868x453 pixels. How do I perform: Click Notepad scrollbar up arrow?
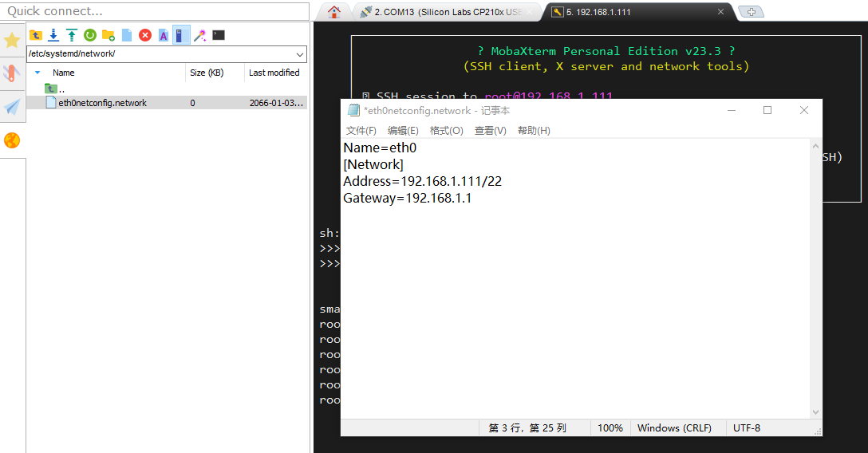[x=815, y=146]
